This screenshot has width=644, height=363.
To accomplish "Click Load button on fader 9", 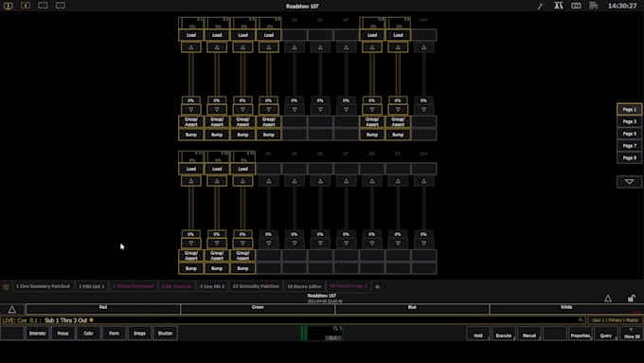I will [398, 35].
